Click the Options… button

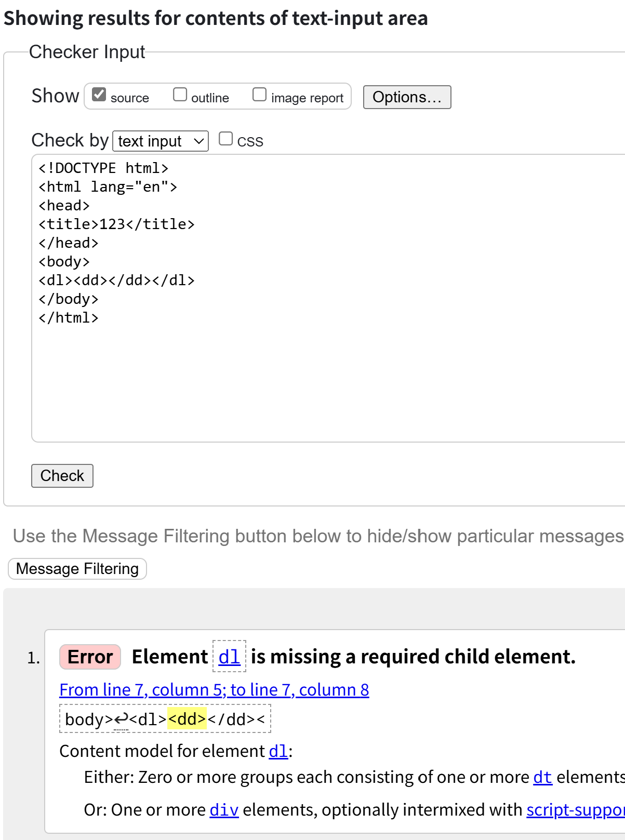click(407, 97)
